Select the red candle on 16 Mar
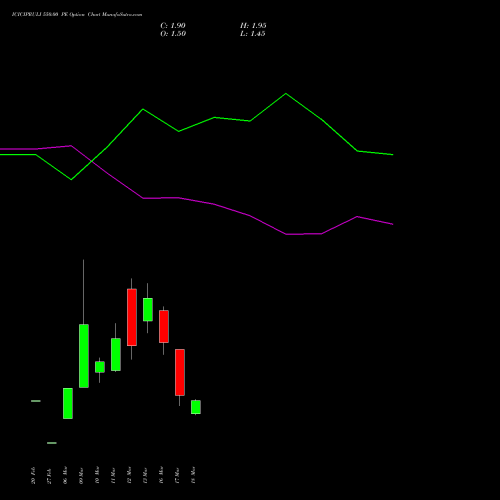Viewport: 500px width, 500px height. click(164, 326)
